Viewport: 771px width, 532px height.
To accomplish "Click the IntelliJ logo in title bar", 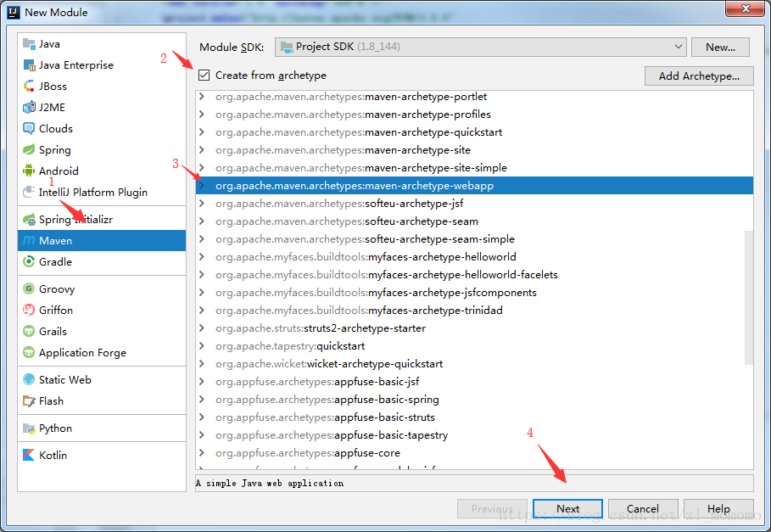I will [14, 12].
